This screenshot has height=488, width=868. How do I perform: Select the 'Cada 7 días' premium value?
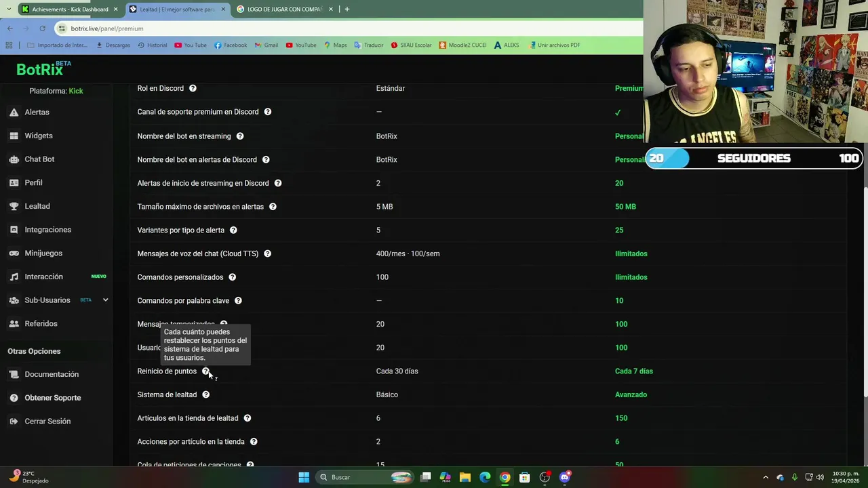(633, 371)
